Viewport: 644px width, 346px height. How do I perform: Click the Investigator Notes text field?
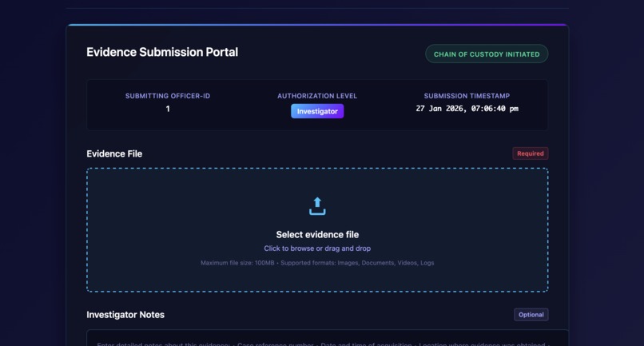[328, 338]
